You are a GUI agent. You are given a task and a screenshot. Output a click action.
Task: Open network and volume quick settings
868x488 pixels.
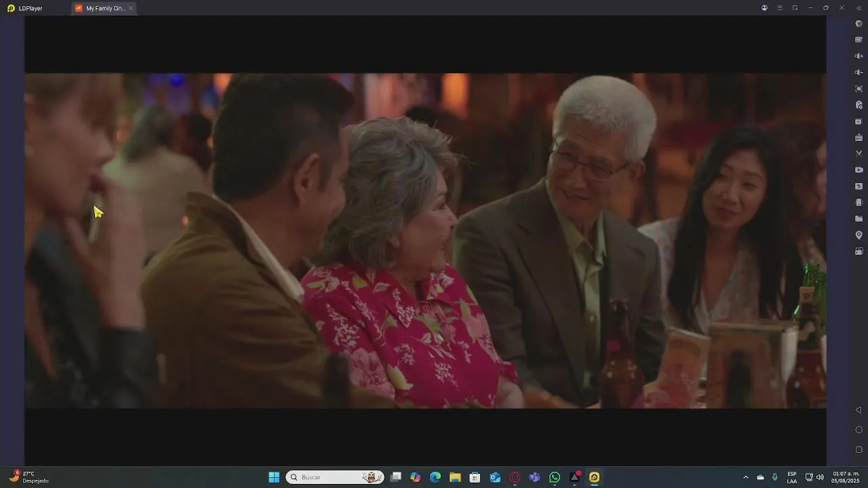pos(814,477)
